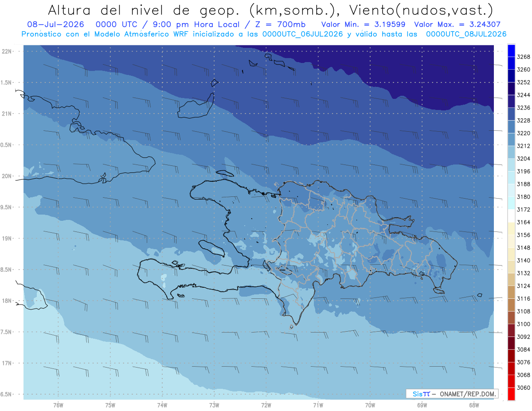Click the '69W' longitude label
Screen dimensions: 532x411
coord(422,405)
